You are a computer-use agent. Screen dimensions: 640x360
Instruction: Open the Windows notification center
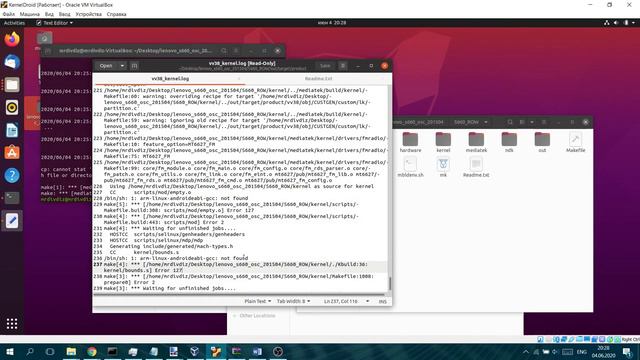point(627,351)
